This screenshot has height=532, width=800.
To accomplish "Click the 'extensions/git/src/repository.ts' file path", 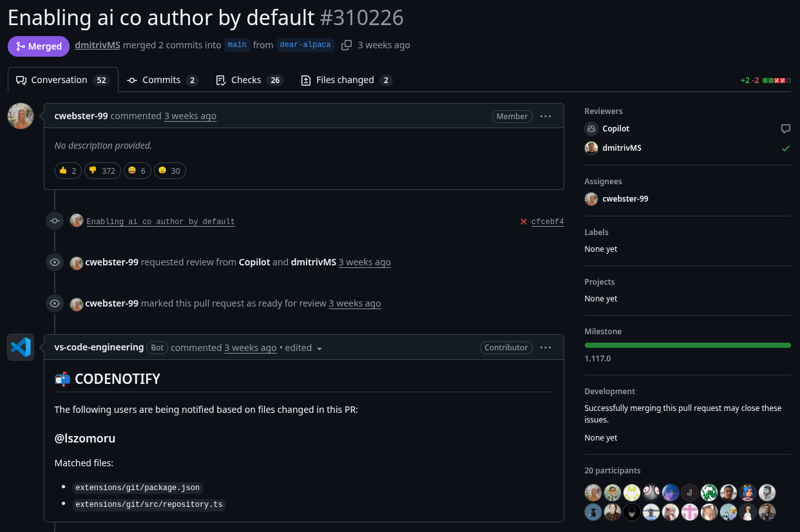I will tap(149, 504).
